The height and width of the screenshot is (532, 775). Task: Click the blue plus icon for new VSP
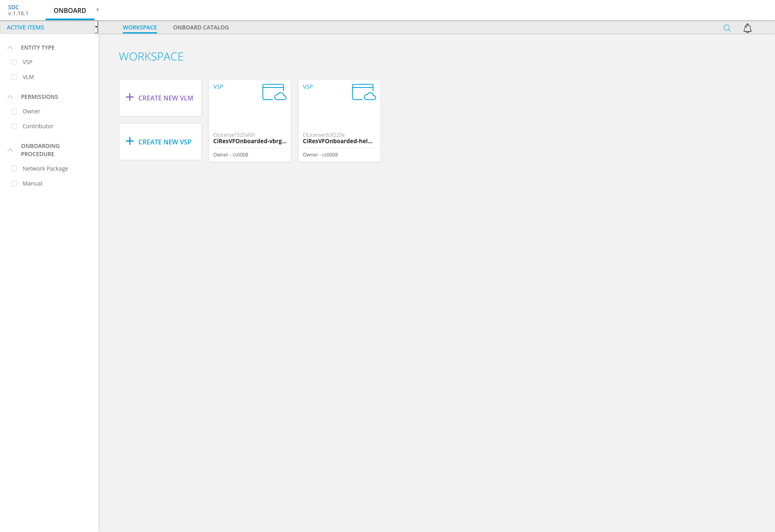tap(130, 141)
